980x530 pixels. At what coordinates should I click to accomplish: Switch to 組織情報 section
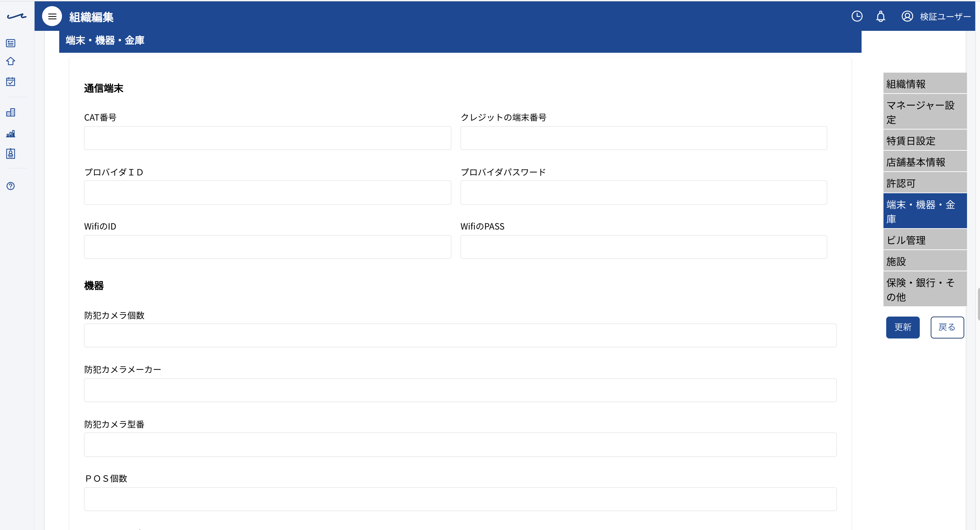pyautogui.click(x=925, y=83)
